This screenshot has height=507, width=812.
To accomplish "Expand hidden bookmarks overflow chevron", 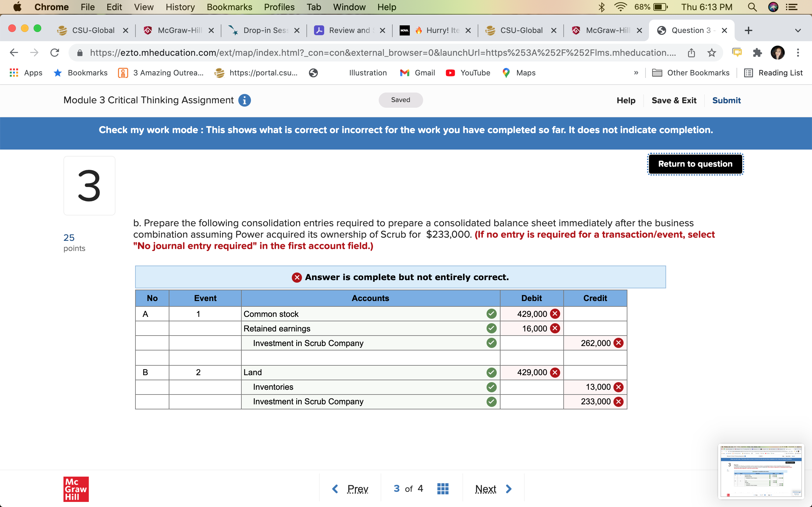I will click(636, 73).
